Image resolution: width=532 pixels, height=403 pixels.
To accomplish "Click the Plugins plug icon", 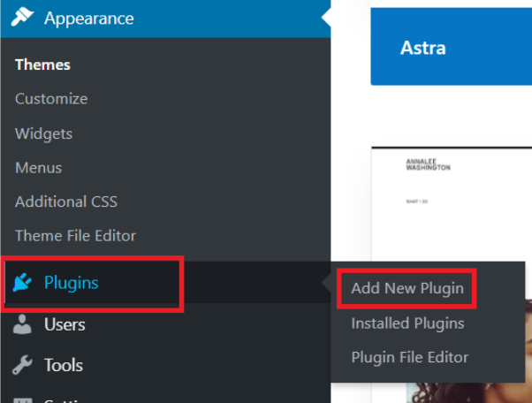I will click(24, 284).
